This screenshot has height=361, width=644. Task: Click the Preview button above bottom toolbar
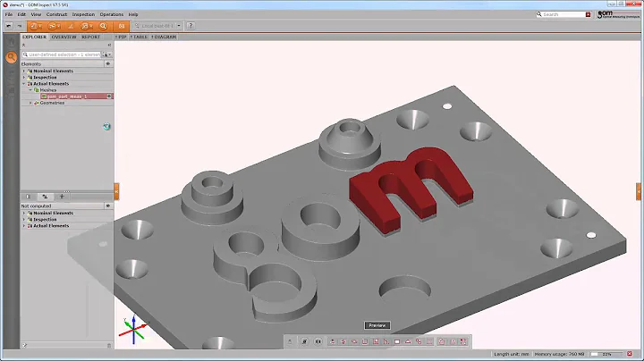coord(377,325)
